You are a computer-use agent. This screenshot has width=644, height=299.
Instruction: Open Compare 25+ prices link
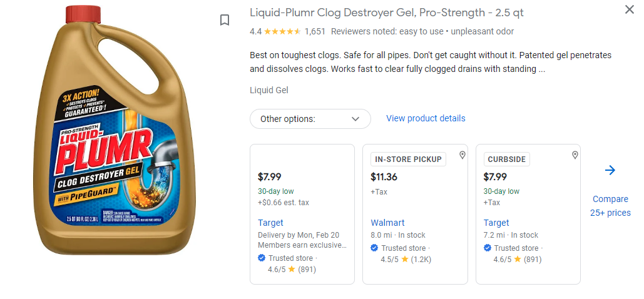[x=610, y=206]
